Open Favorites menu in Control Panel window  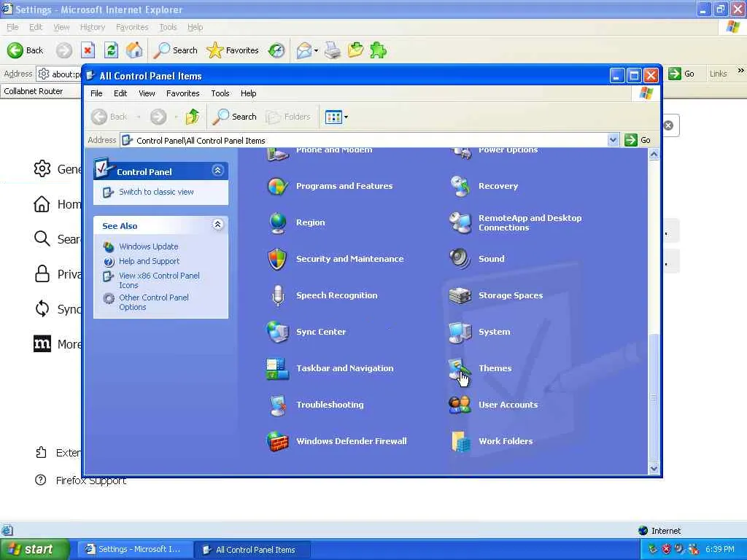(183, 93)
